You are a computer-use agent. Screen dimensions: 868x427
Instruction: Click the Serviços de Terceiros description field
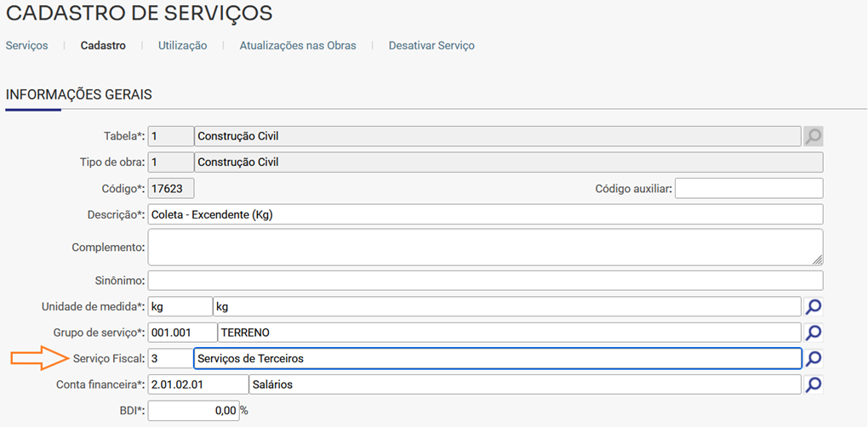(497, 359)
